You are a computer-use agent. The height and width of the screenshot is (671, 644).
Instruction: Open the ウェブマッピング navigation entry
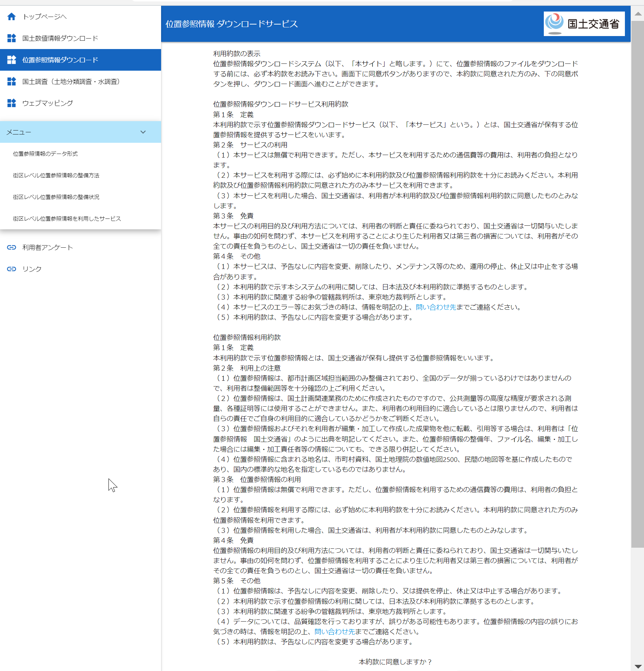pos(48,103)
